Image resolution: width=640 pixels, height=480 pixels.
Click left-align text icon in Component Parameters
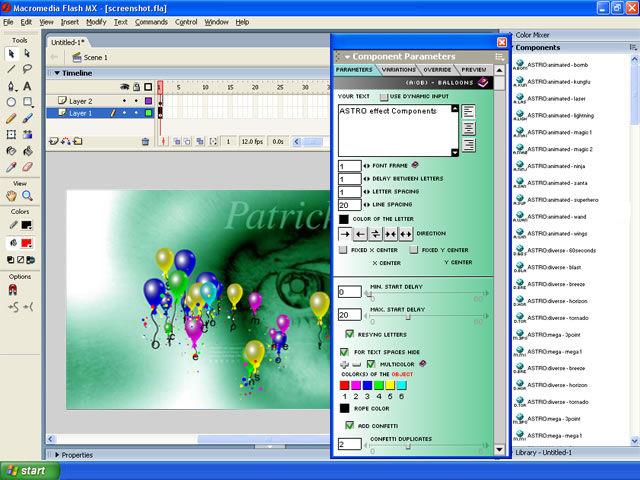469,111
